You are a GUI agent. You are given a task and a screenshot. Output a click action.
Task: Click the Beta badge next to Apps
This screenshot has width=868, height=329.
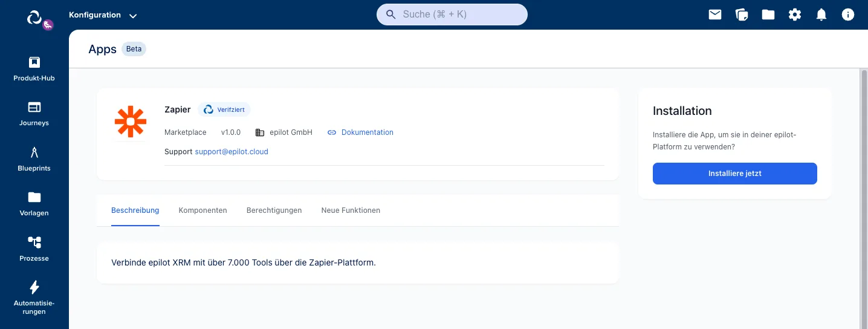click(134, 49)
